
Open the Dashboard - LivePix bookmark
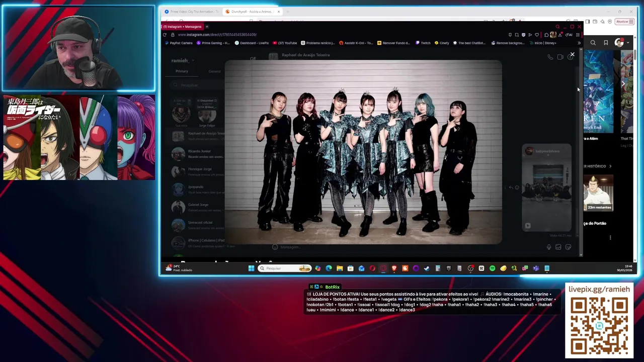[252, 43]
